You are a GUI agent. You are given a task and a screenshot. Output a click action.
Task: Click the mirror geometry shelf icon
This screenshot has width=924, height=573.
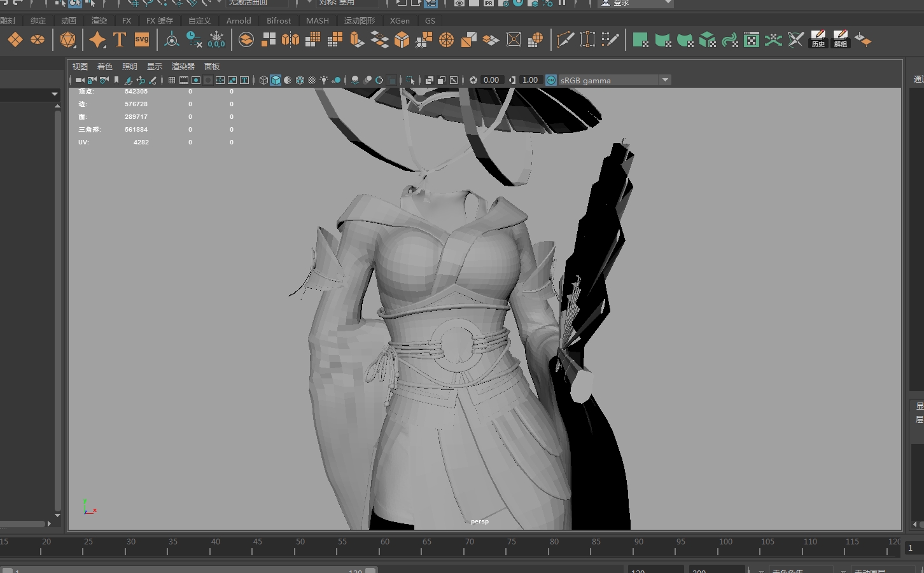point(290,40)
